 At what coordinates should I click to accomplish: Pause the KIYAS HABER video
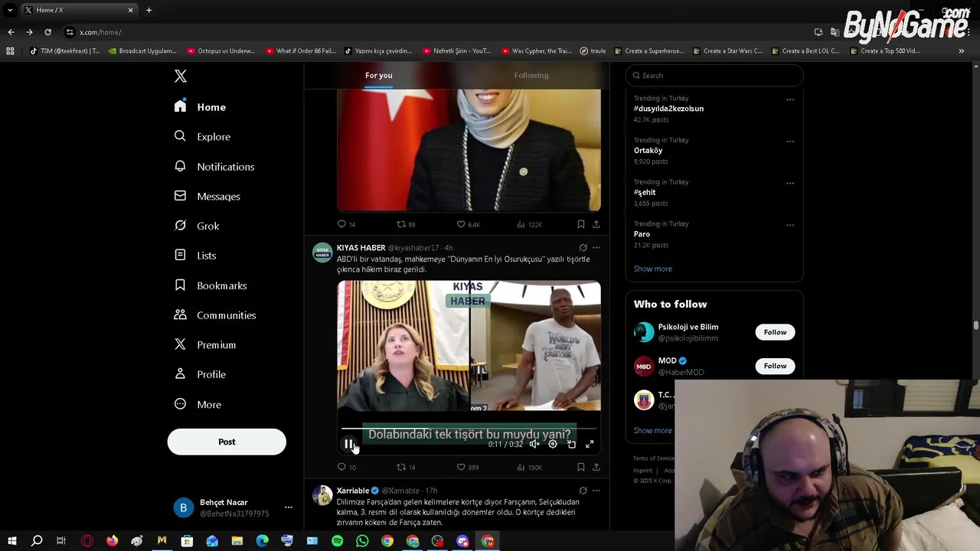point(348,444)
